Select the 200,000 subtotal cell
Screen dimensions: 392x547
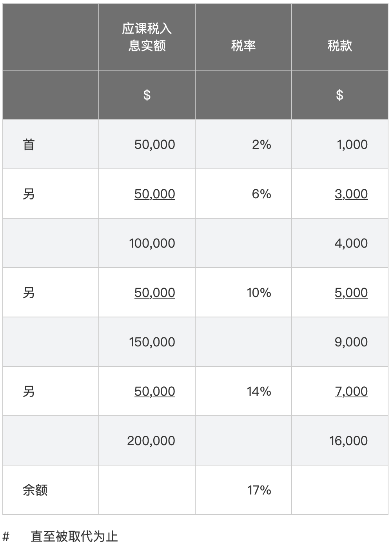[147, 440]
